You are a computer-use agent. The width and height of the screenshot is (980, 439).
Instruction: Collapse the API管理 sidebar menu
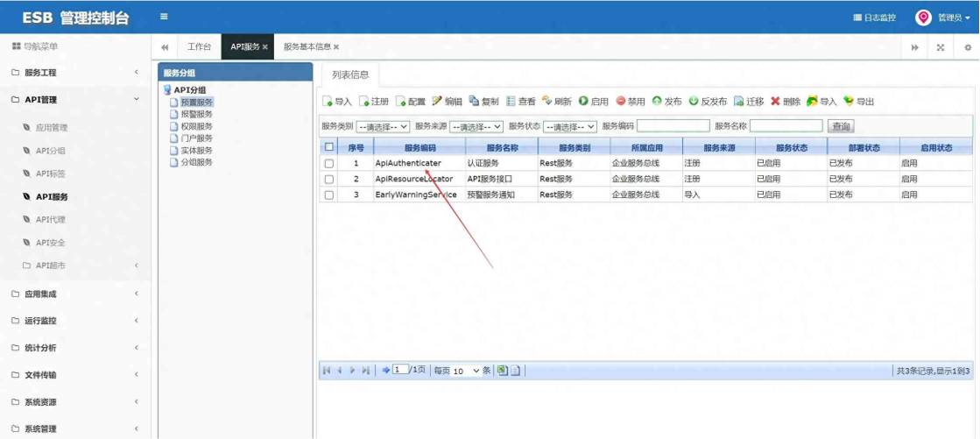tap(75, 99)
